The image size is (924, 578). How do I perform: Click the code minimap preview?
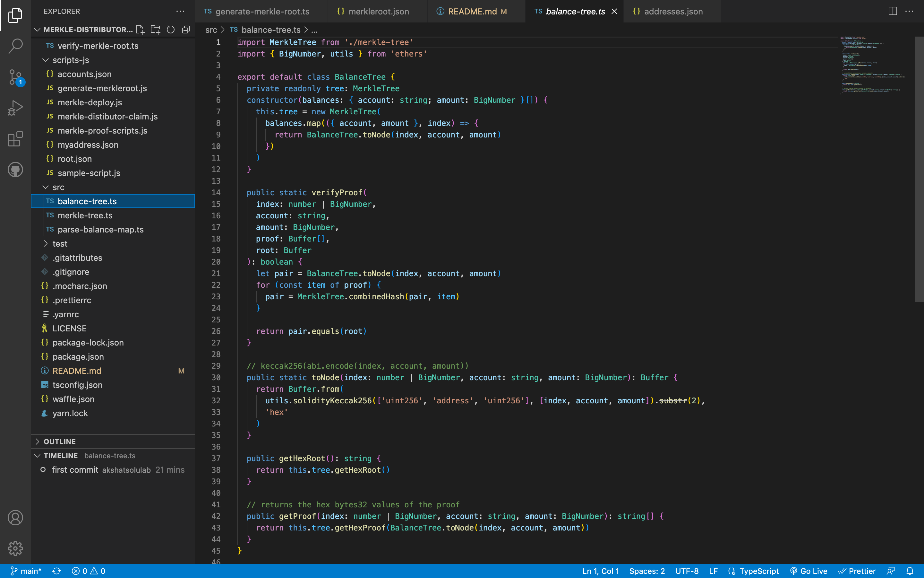[x=874, y=65]
